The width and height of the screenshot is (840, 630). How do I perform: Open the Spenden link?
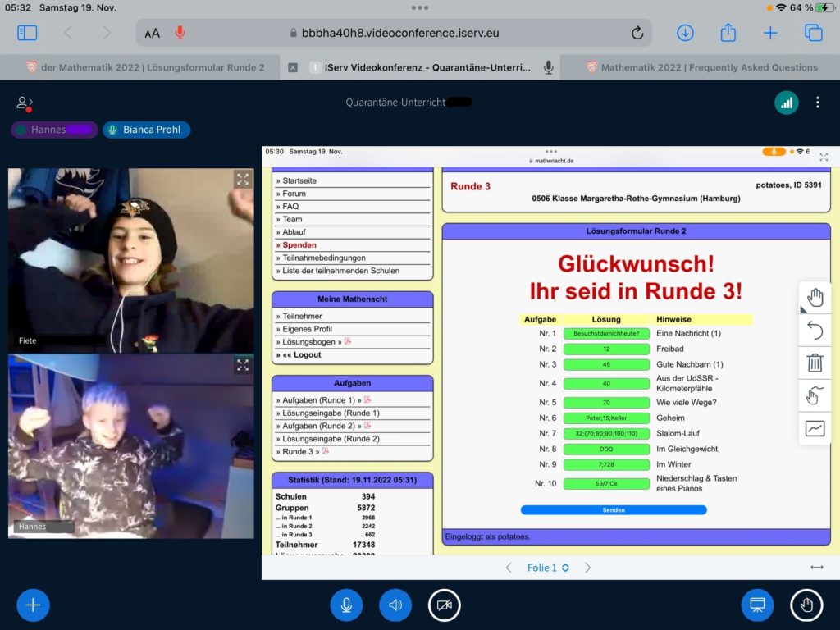(x=299, y=244)
